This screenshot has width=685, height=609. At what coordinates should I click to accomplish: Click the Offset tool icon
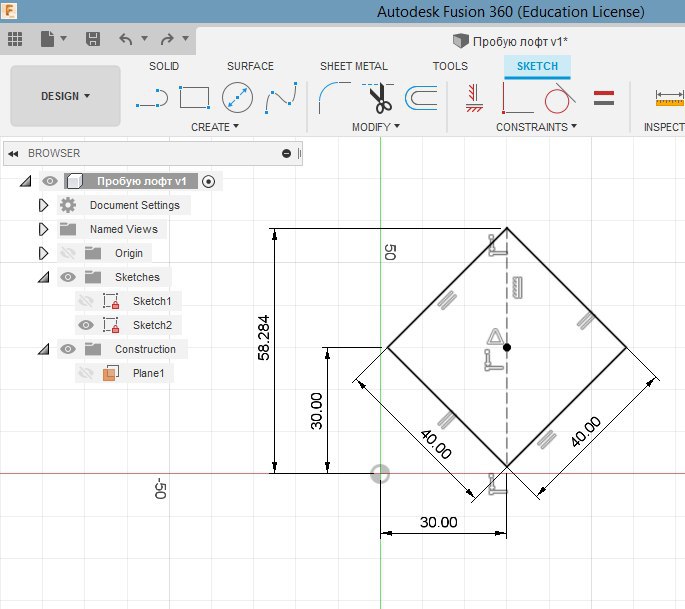pos(422,98)
